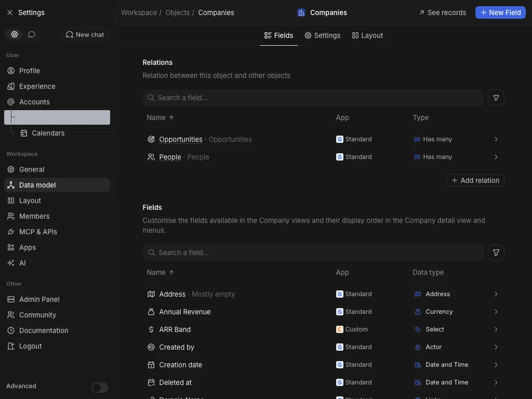
Task: Click the Opportunities target icon
Action: tap(151, 139)
